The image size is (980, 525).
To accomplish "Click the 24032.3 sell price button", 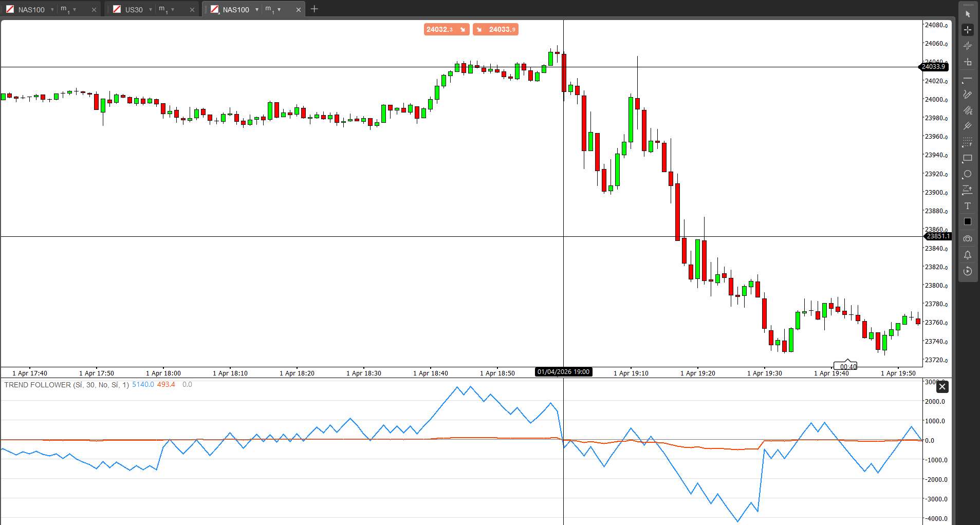I will [446, 29].
